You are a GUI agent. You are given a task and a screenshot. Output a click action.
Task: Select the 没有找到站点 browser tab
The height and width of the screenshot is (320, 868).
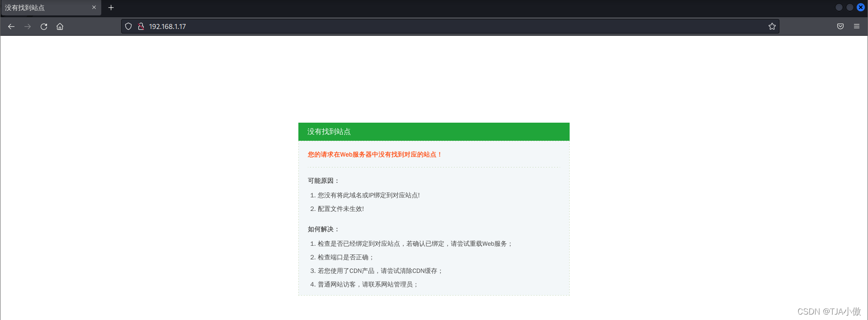tap(51, 8)
